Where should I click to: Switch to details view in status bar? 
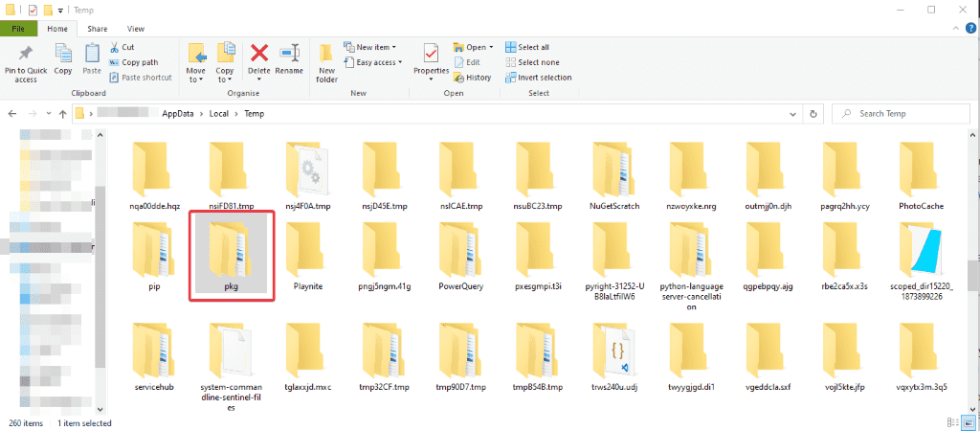pyautogui.click(x=955, y=422)
